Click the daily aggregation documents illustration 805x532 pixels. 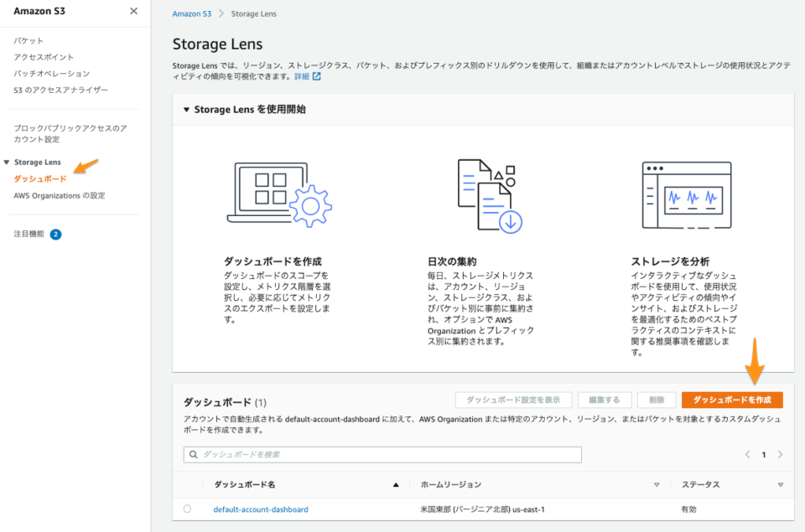pyautogui.click(x=490, y=196)
